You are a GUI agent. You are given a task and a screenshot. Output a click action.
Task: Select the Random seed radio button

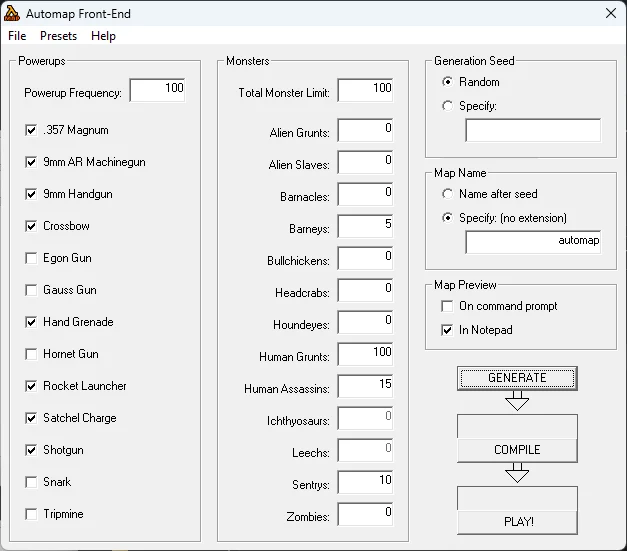pos(447,82)
